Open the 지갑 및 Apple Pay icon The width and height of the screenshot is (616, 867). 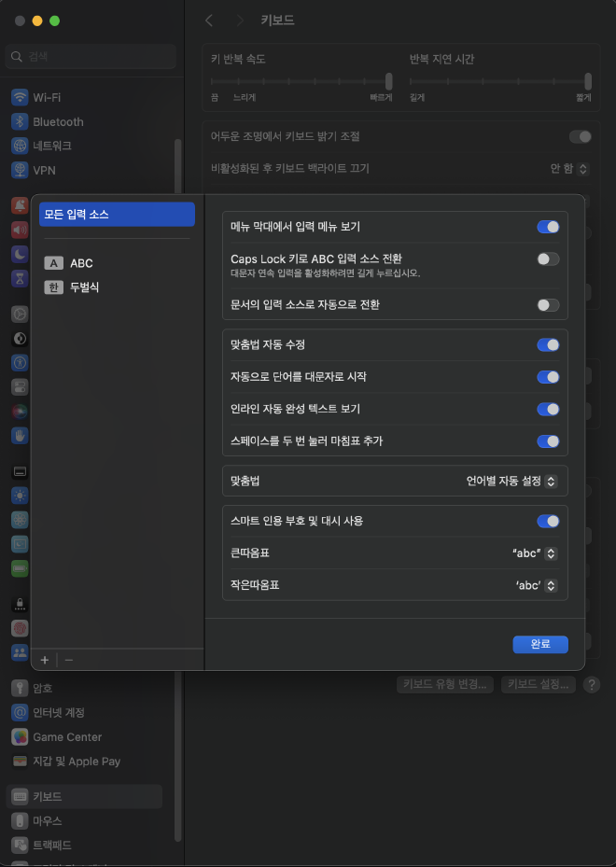click(x=20, y=762)
